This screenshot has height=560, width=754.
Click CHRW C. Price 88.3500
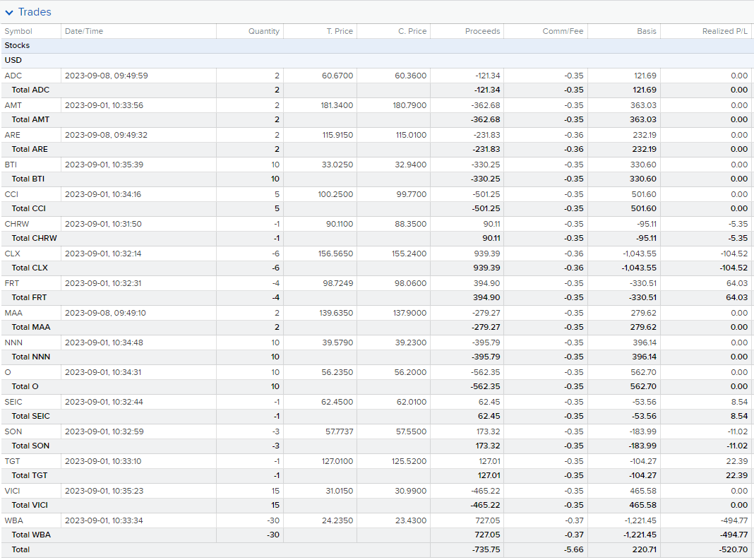411,224
